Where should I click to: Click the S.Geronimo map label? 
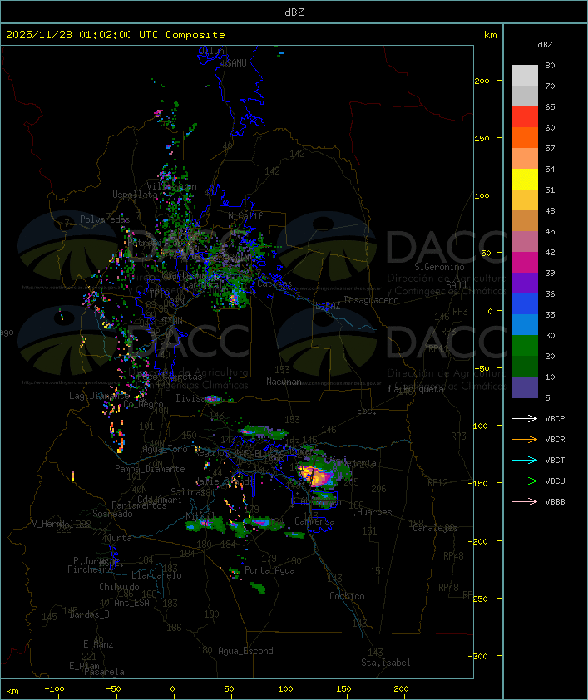(x=439, y=267)
